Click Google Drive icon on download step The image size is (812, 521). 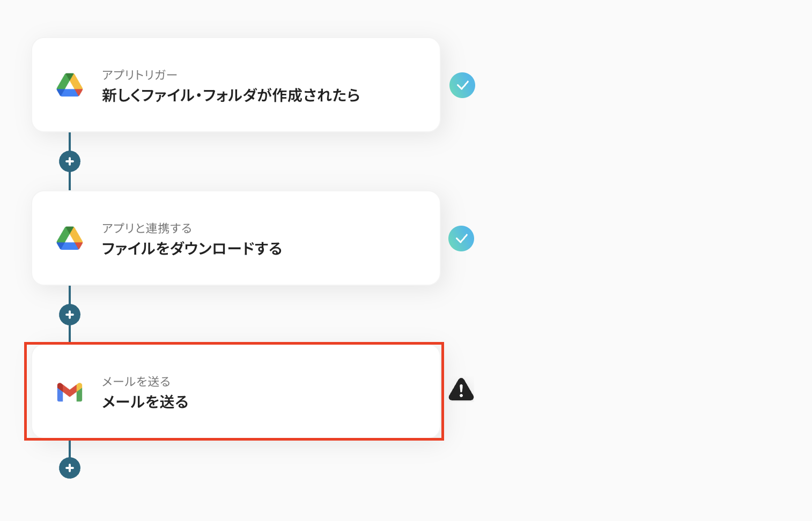(70, 238)
